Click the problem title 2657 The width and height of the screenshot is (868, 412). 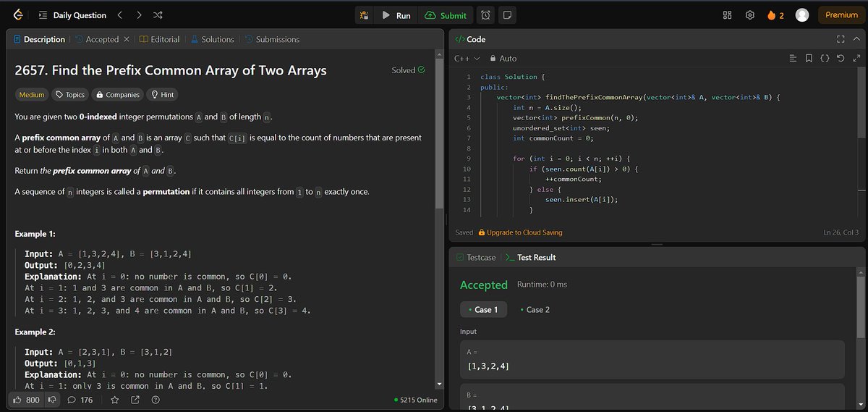click(171, 70)
